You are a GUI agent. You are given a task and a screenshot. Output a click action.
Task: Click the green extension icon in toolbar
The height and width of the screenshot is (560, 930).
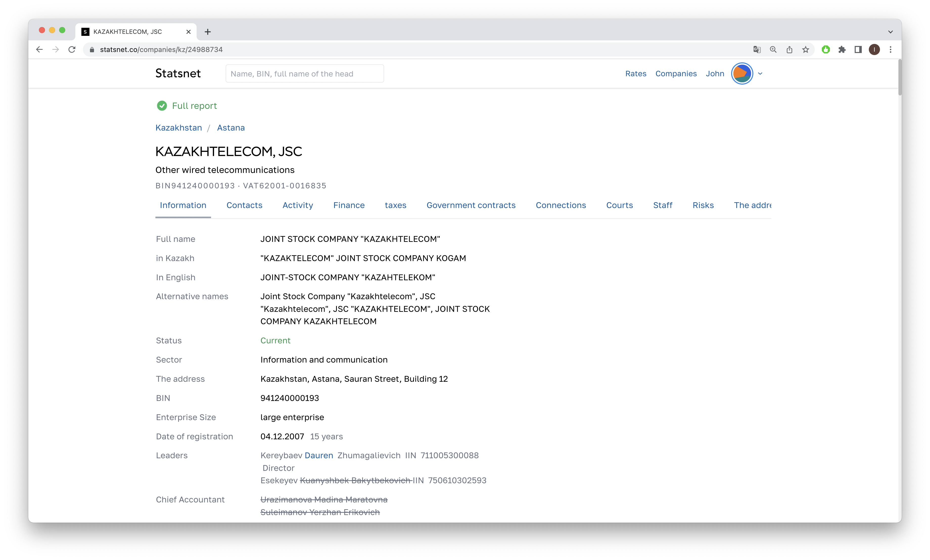coord(825,49)
